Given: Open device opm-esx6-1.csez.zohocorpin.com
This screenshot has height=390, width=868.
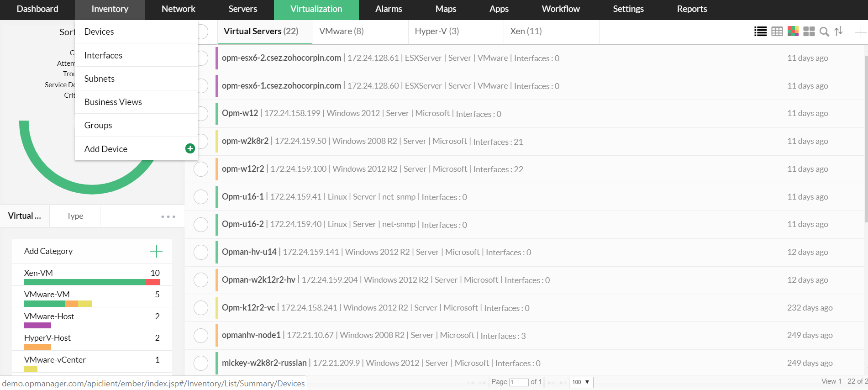Looking at the screenshot, I should tap(281, 86).
